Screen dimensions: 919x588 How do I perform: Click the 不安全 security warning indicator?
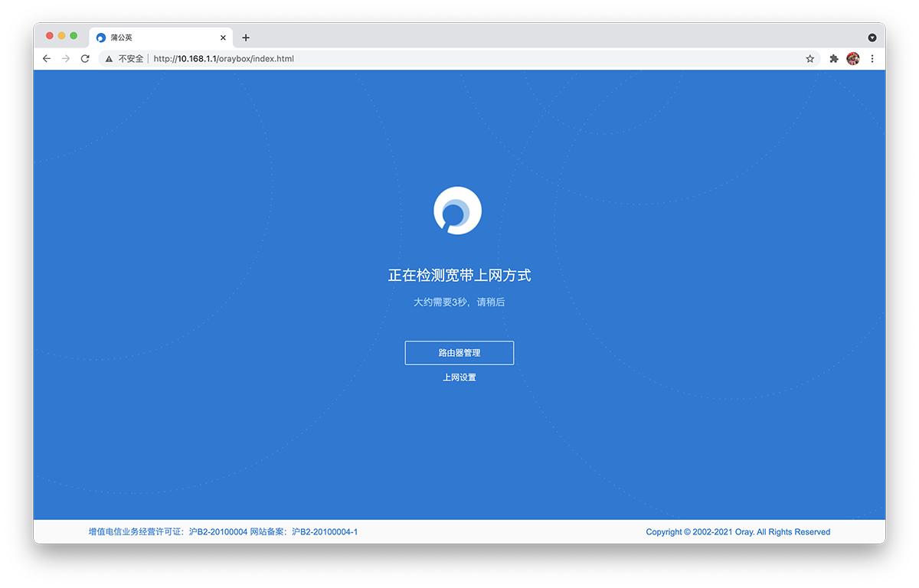[129, 58]
